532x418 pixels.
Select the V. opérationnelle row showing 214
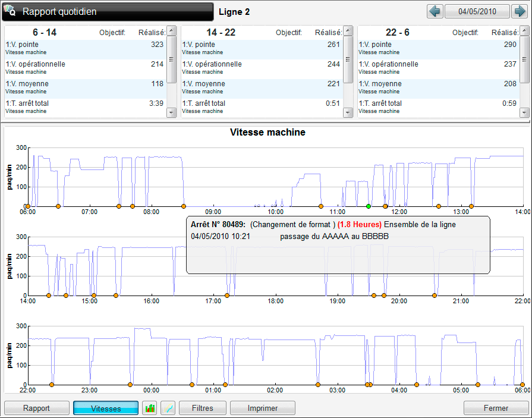(86, 69)
